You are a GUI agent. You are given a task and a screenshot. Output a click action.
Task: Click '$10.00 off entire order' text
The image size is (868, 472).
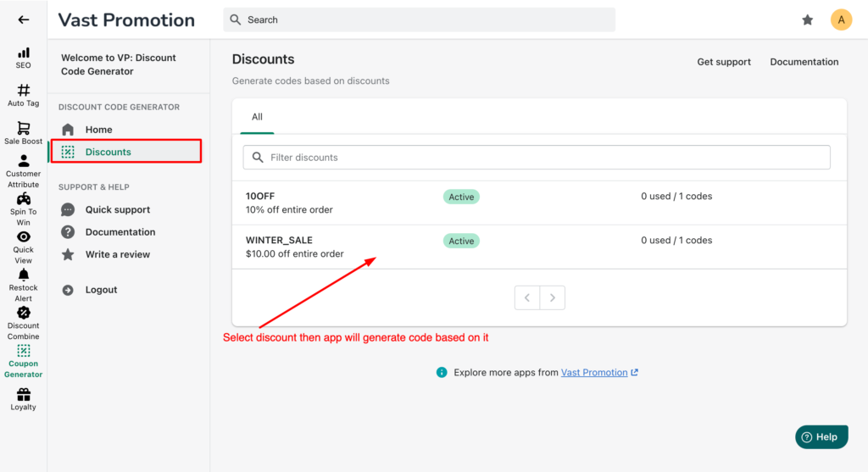coord(294,254)
